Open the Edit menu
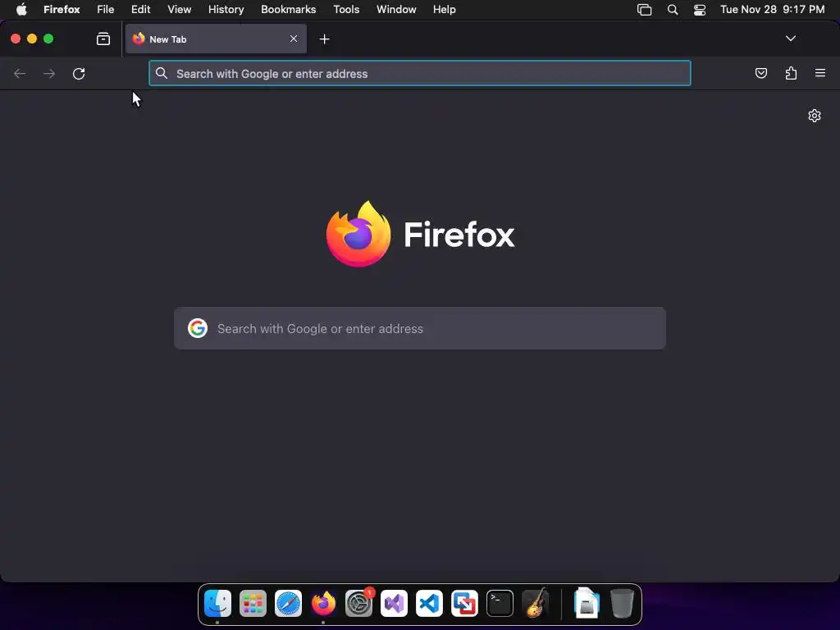Screen dimensions: 840x630 pyautogui.click(x=141, y=10)
